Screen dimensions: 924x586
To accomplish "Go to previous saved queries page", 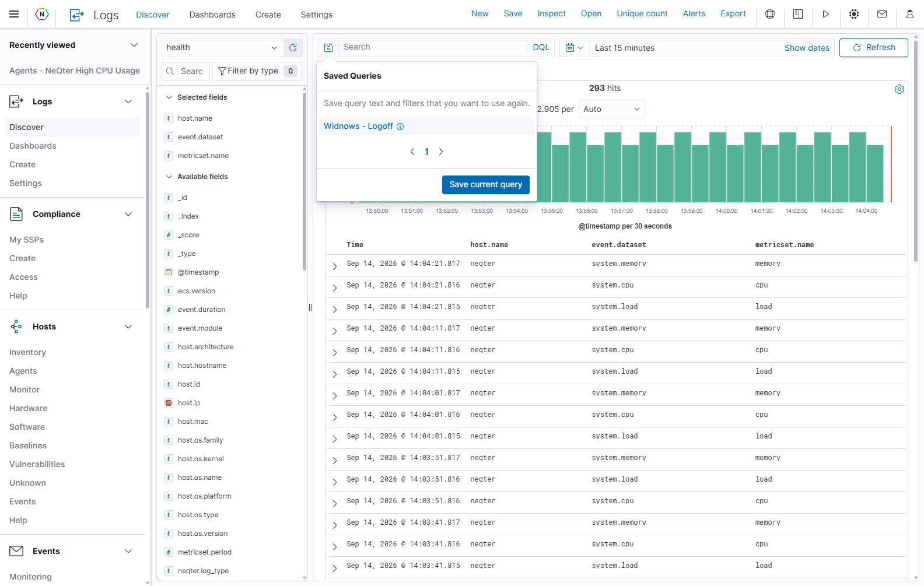I will tap(412, 152).
